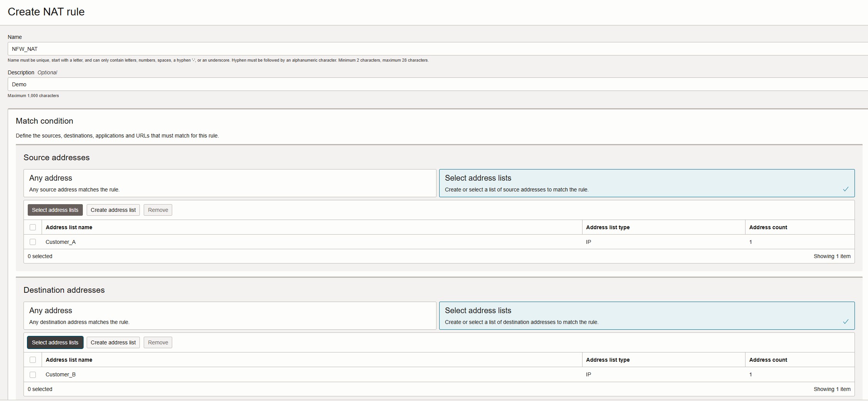Click source Select address lists button

[x=55, y=210]
